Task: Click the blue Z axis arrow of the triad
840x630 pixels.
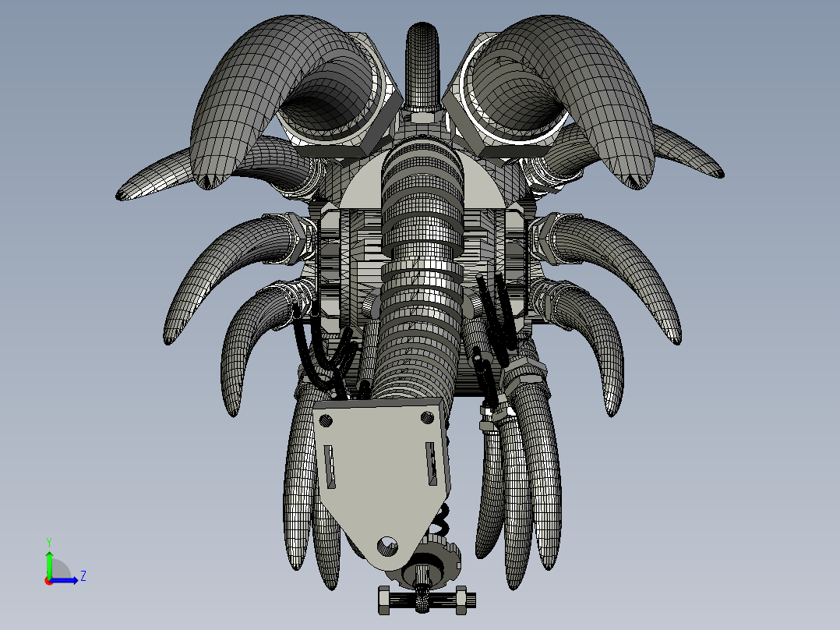Action: tap(64, 580)
